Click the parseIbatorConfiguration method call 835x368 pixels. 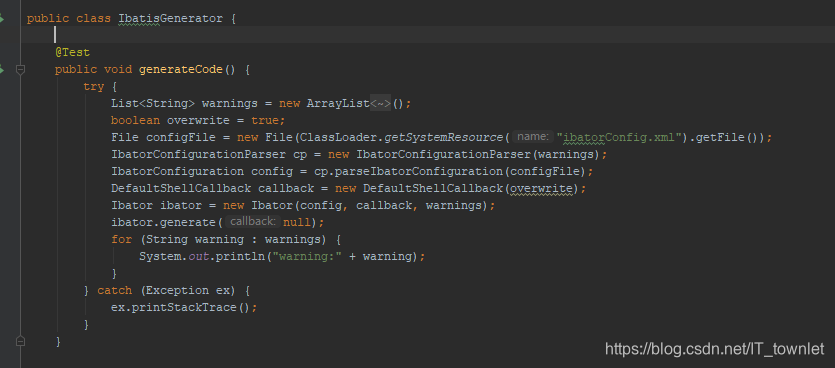(420, 171)
